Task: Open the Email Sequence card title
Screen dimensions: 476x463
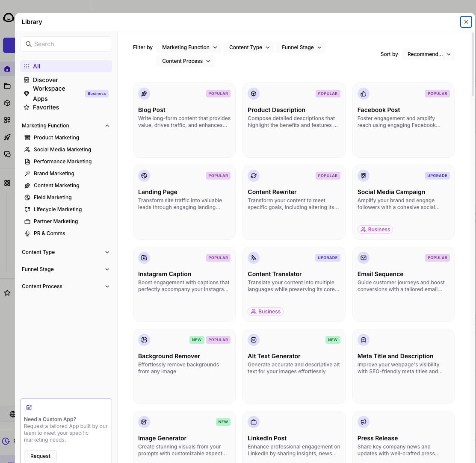Action: [380, 274]
